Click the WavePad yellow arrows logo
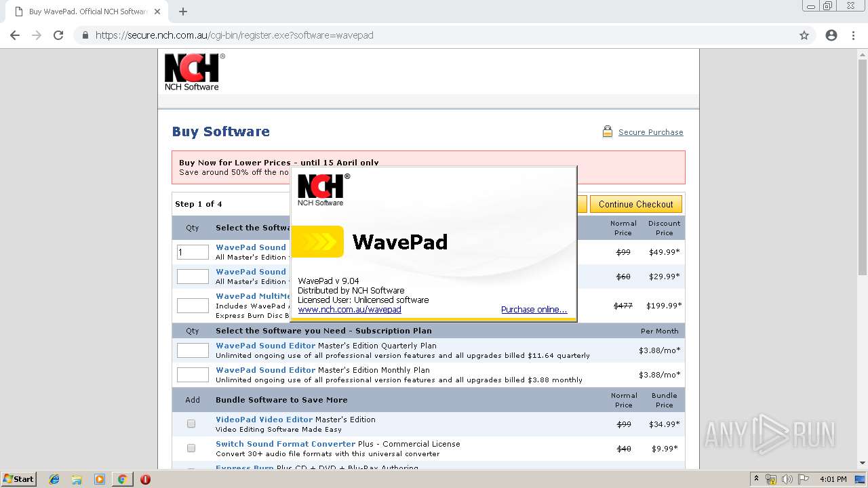The height and width of the screenshot is (488, 868). 317,241
